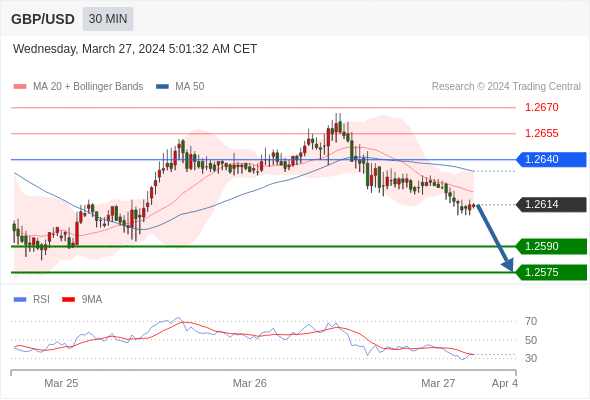590x400 pixels.
Task: Click the MA 20 + Bollinger Bands legend swatch
Action: (20, 87)
